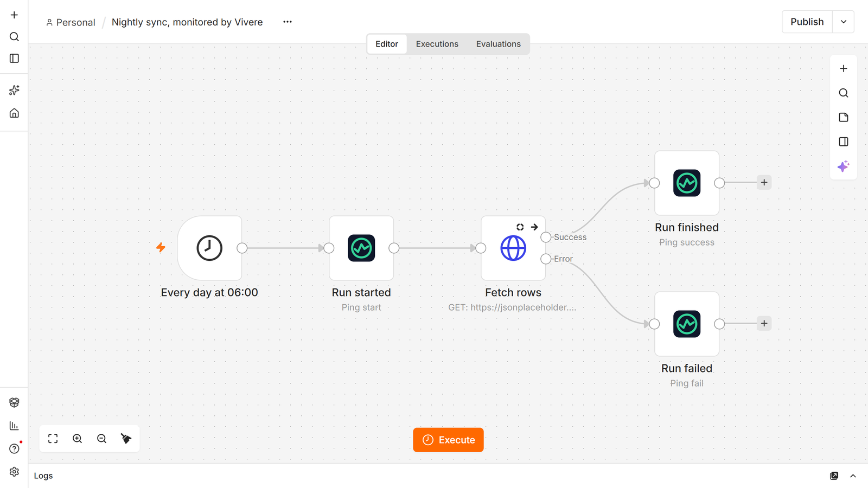Click the plus icon in the left sidebar

(x=14, y=15)
